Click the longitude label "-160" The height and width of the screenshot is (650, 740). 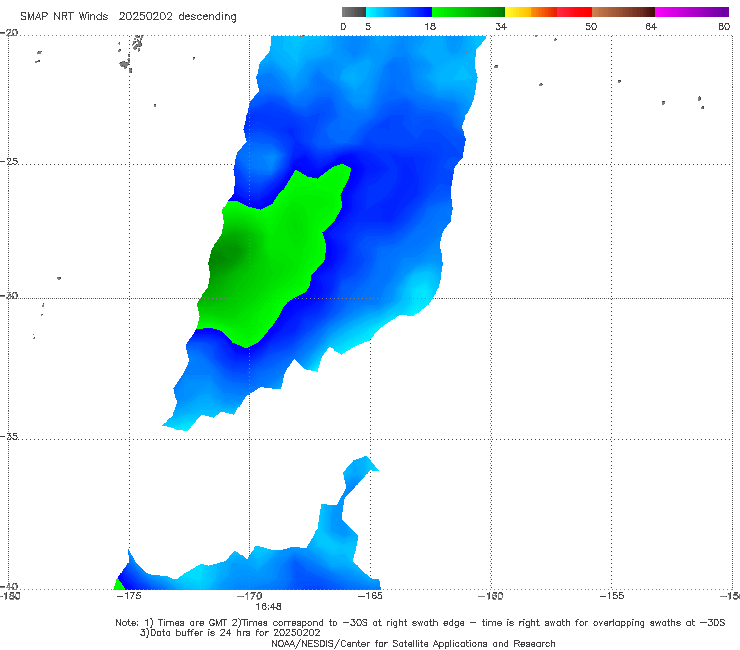(x=491, y=596)
